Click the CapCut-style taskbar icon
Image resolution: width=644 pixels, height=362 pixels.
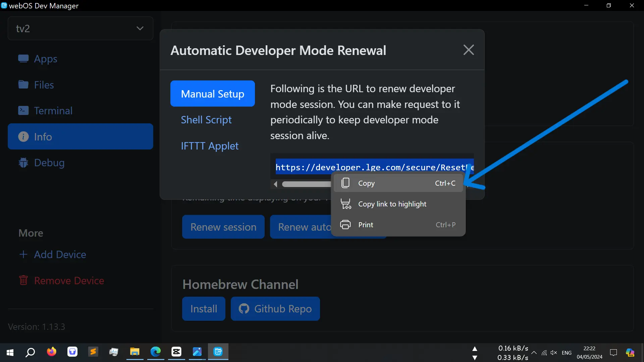coord(176,352)
